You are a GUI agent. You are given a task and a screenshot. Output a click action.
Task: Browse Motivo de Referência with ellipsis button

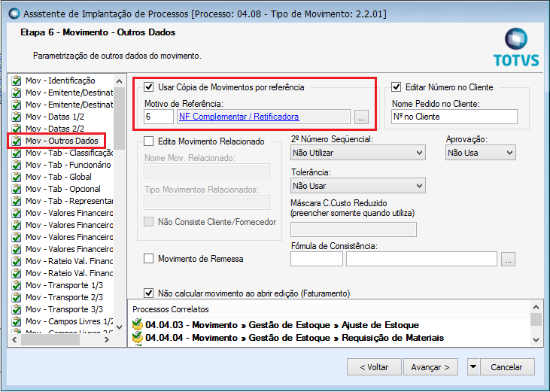pyautogui.click(x=361, y=117)
